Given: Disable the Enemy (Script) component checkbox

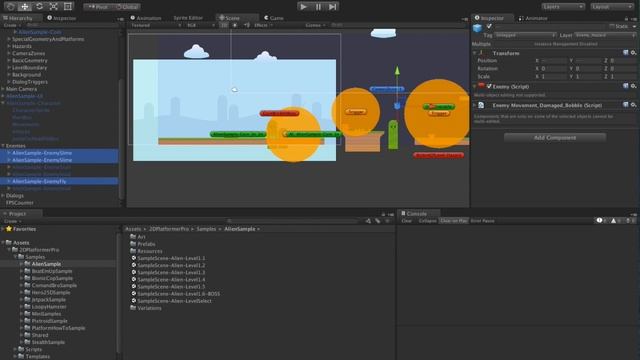Looking at the screenshot, I should pos(489,86).
